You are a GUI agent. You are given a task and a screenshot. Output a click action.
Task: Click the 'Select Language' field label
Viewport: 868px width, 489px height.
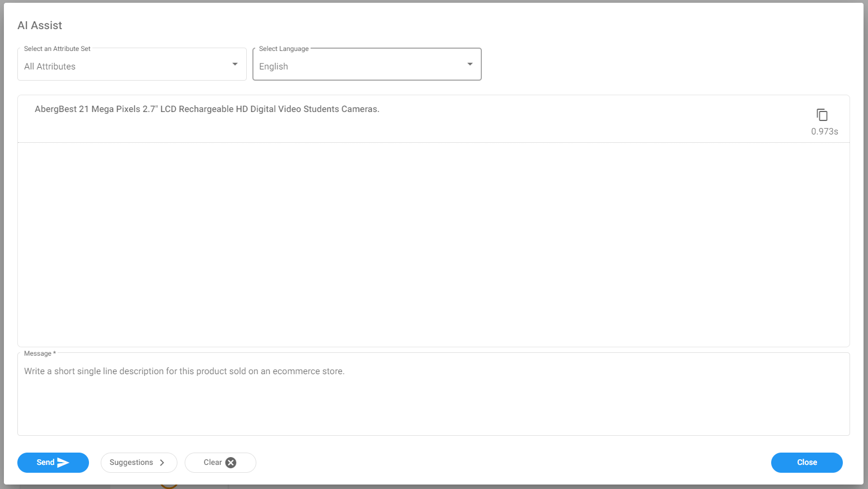pyautogui.click(x=284, y=49)
